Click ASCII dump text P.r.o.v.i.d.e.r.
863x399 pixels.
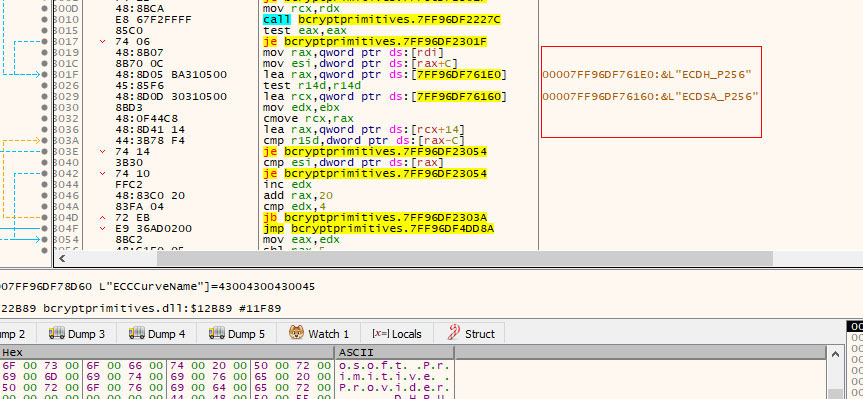click(395, 387)
